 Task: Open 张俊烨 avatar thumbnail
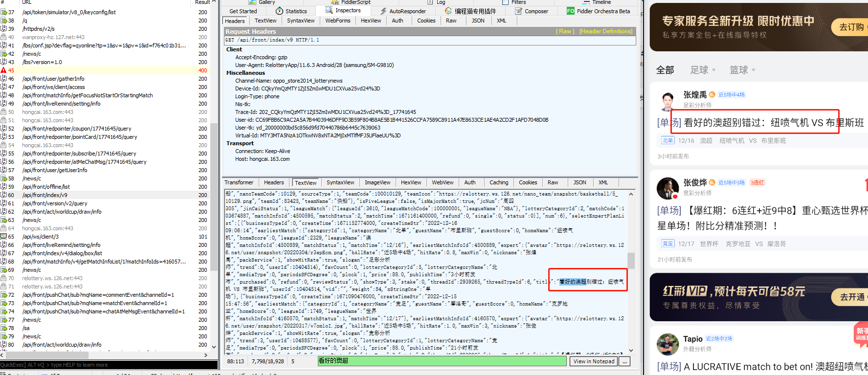point(668,189)
